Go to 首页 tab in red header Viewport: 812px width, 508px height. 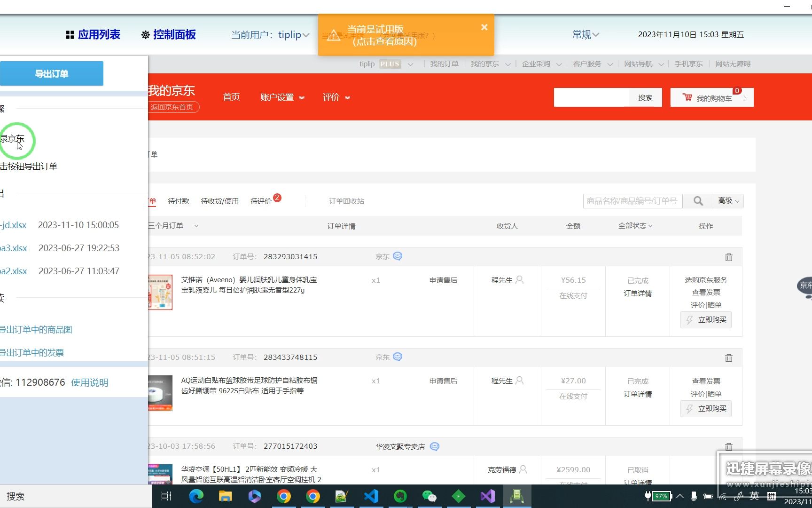tap(231, 97)
